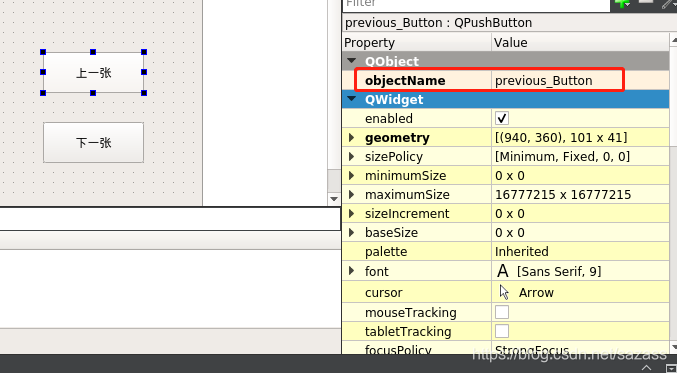
Task: Click the form area scrollbar down arrow
Action: (334, 199)
